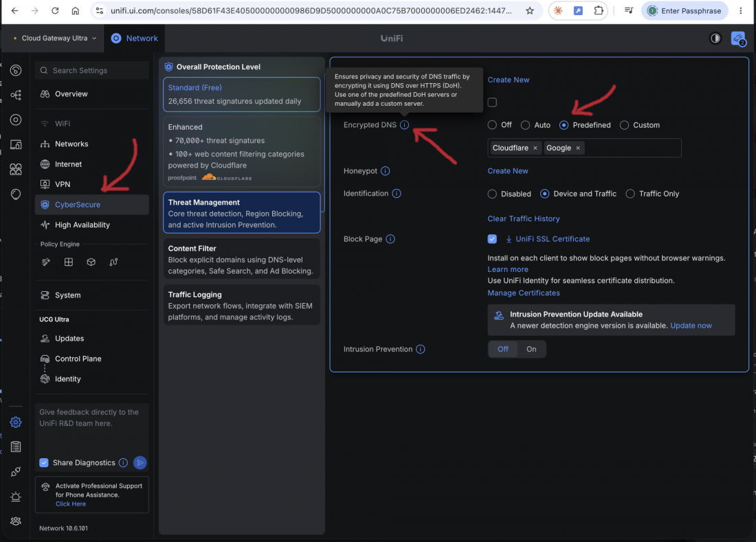Open the Policy Engine cube objects icon
This screenshot has height=542, width=756.
[x=91, y=262]
